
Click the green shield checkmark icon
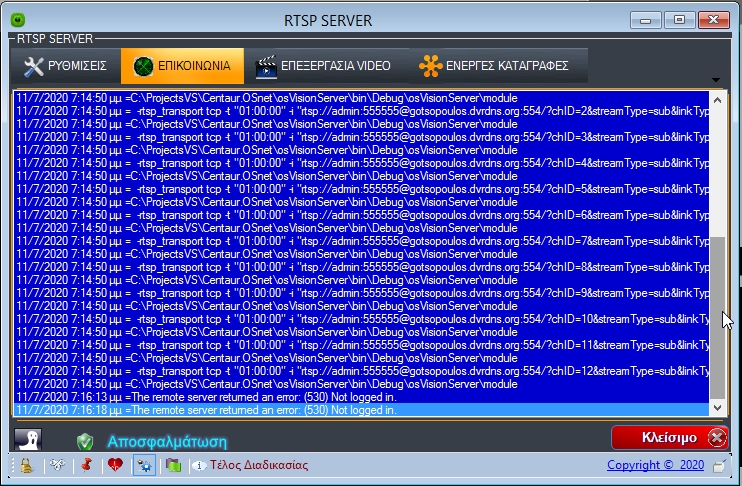coord(85,441)
